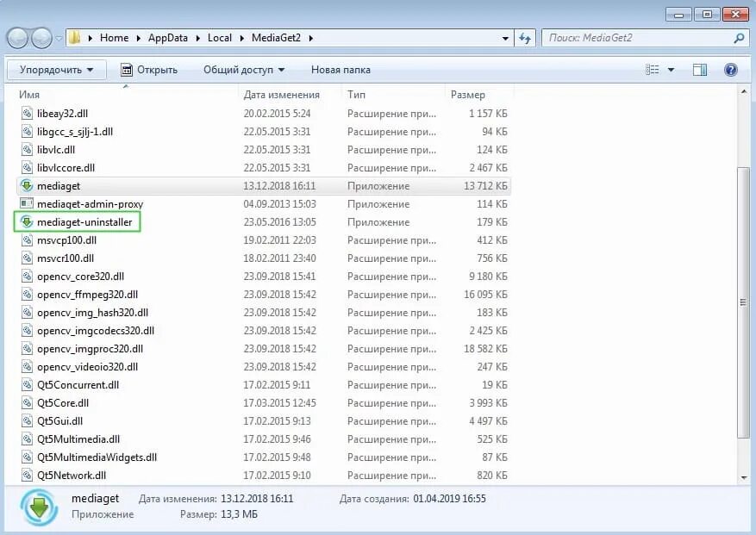This screenshot has width=756, height=535.
Task: Select the msvcp100.dll file icon
Action: pos(27,240)
